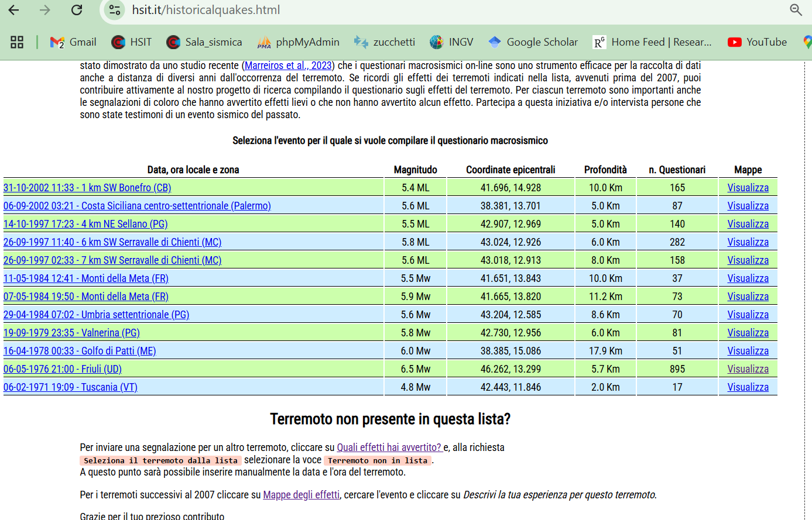Screen dimensions: 812x520
Task: View maps for the Umbria settentrionale earthquake
Action: click(748, 315)
